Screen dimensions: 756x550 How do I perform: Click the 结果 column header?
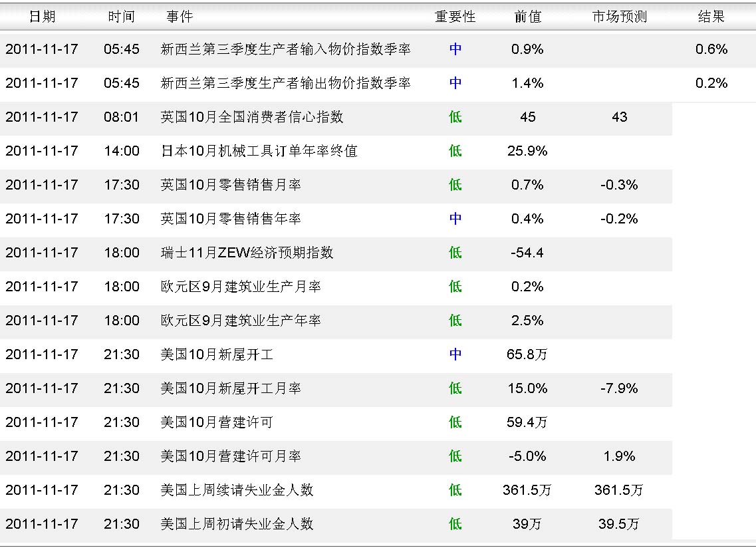[711, 17]
